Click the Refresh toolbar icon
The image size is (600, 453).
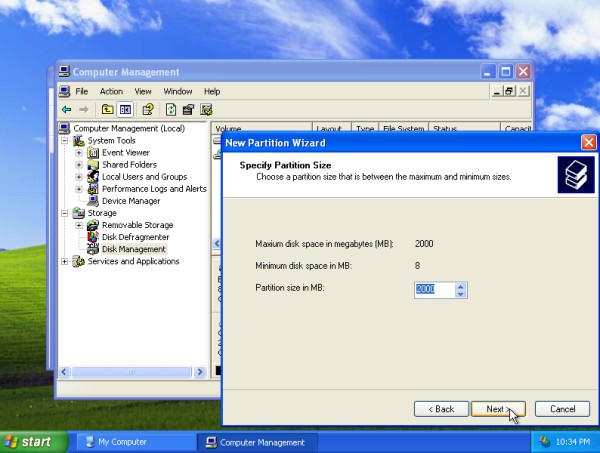(171, 110)
